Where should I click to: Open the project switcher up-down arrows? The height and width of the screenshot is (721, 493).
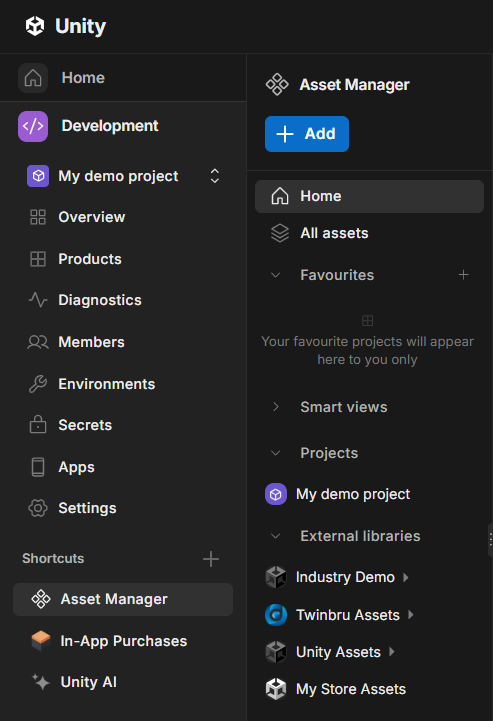(x=215, y=176)
